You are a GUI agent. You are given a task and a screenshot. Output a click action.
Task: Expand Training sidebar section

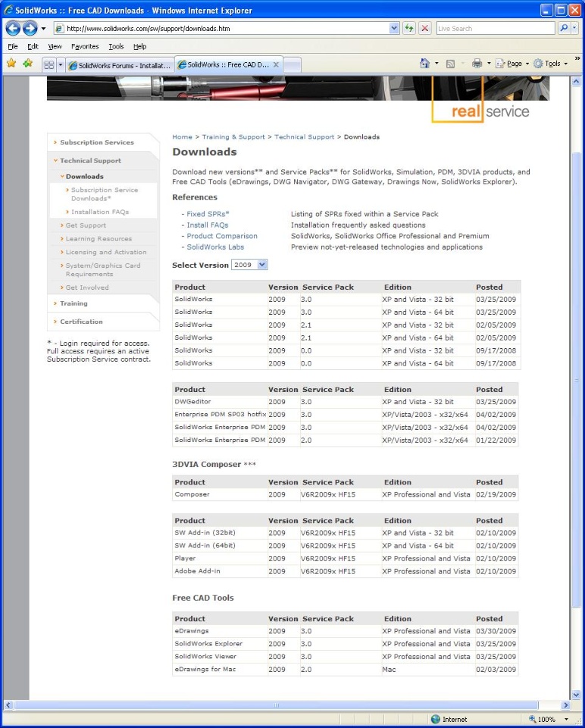74,303
